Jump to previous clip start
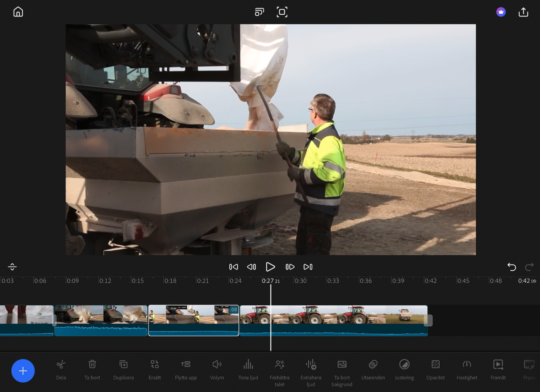Image resolution: width=540 pixels, height=392 pixels. 234,267
